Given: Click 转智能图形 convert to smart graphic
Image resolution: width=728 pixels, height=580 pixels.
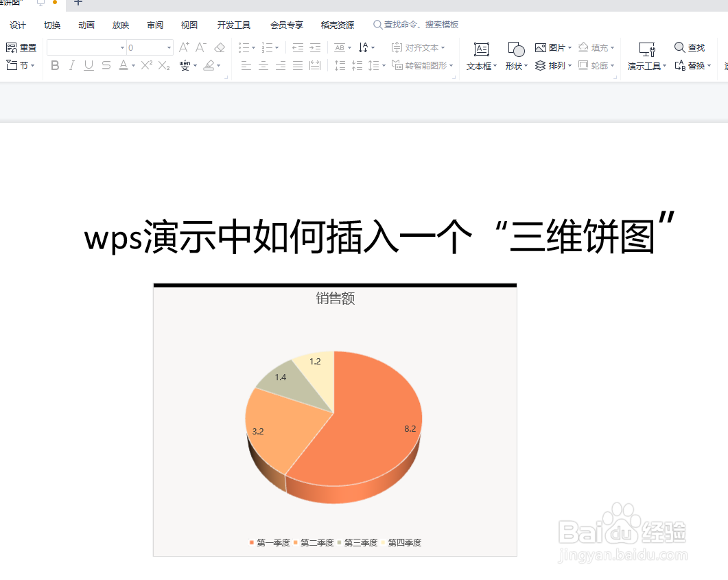Looking at the screenshot, I should [x=422, y=65].
